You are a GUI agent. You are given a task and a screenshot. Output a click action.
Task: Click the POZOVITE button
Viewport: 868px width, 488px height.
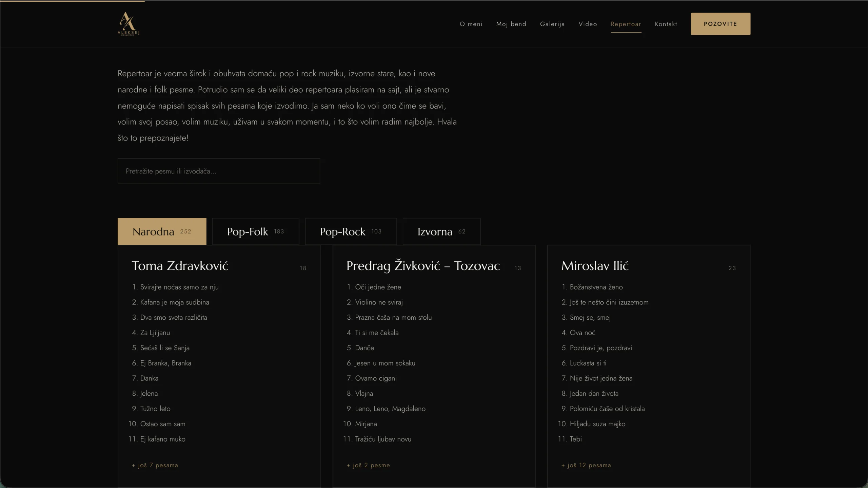click(721, 24)
